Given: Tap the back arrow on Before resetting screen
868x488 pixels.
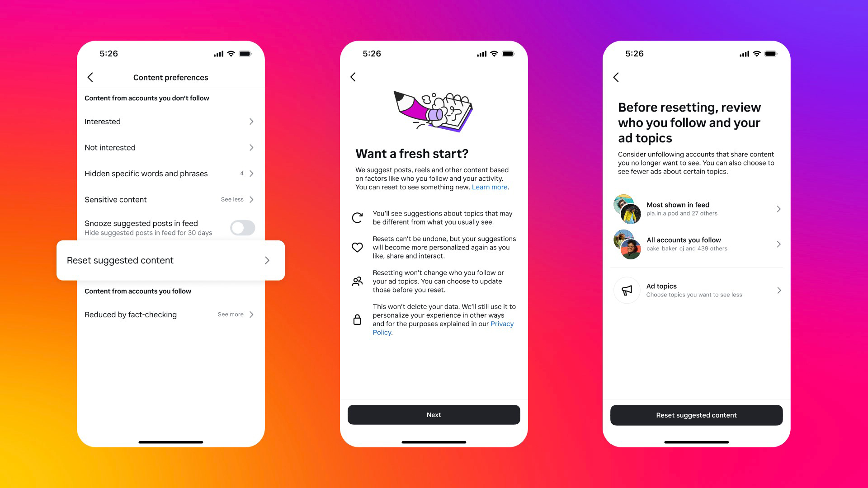Looking at the screenshot, I should 617,77.
